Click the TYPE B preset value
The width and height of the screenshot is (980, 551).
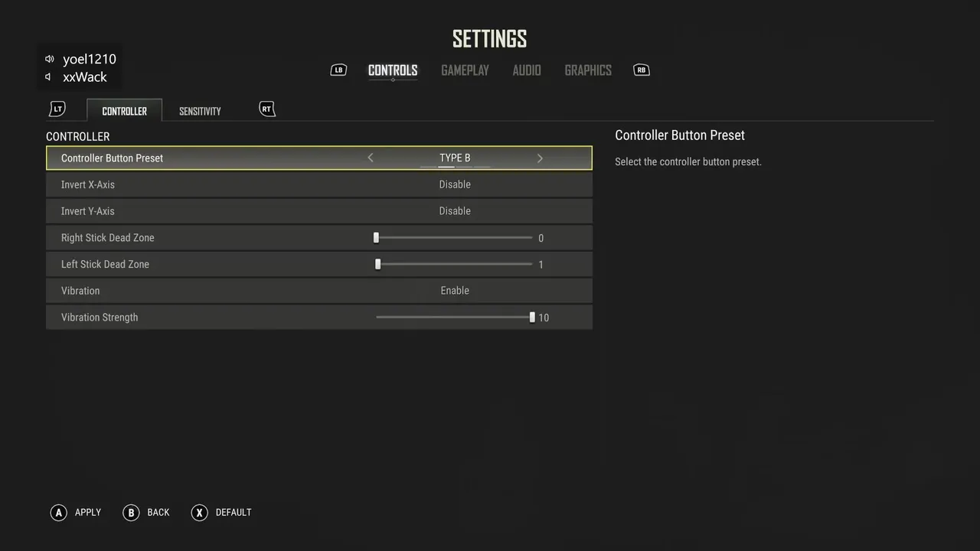pos(455,158)
